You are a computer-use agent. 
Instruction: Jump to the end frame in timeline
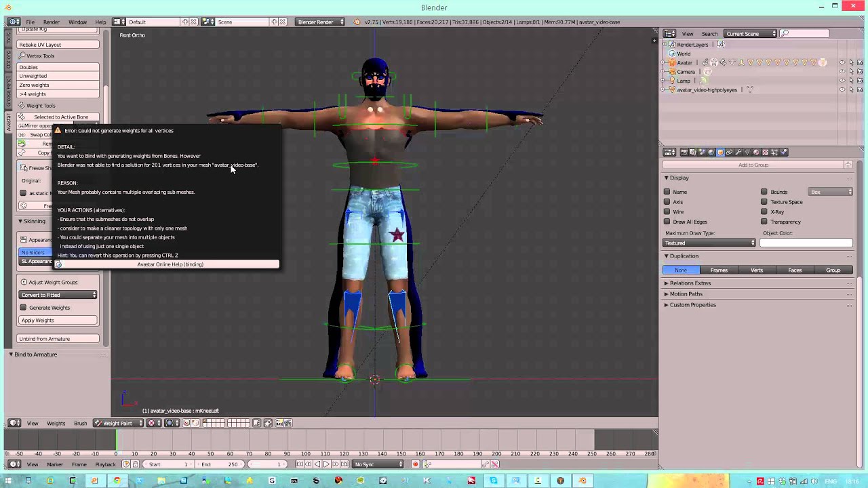[x=344, y=464]
